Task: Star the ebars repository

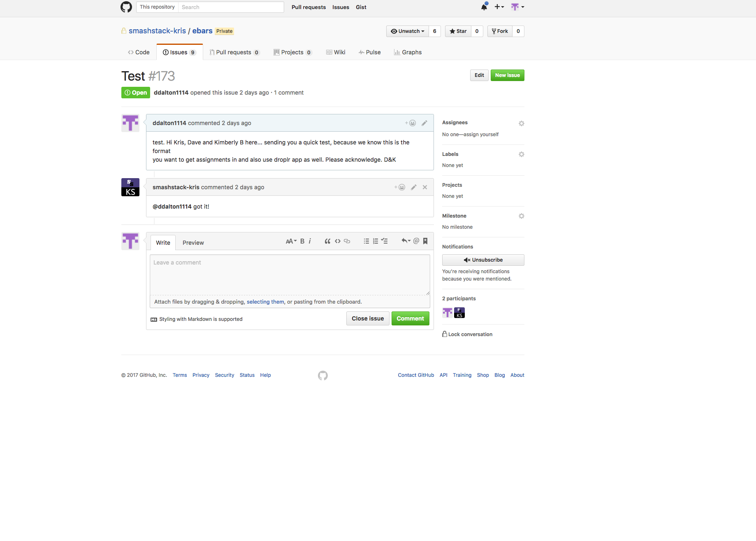Action: coord(458,31)
